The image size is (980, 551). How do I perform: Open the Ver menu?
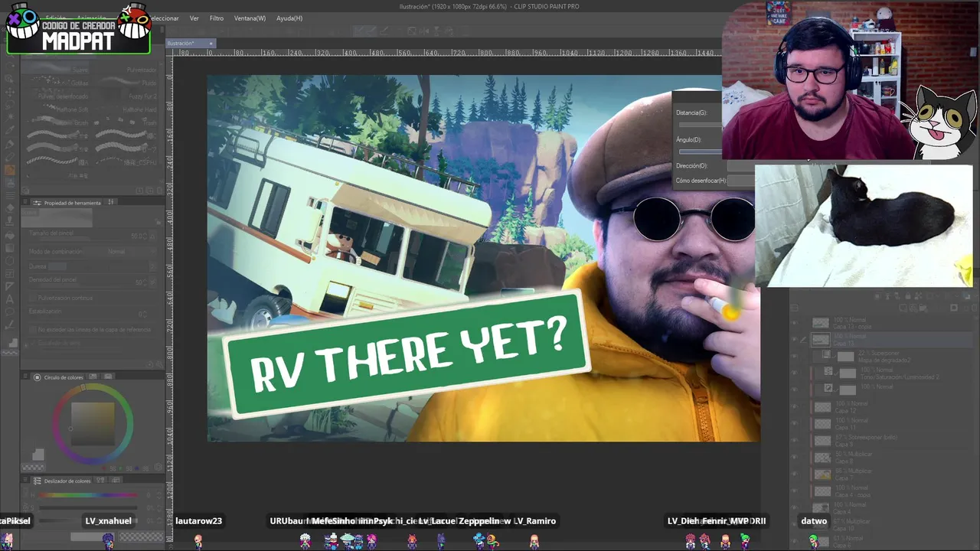tap(194, 18)
